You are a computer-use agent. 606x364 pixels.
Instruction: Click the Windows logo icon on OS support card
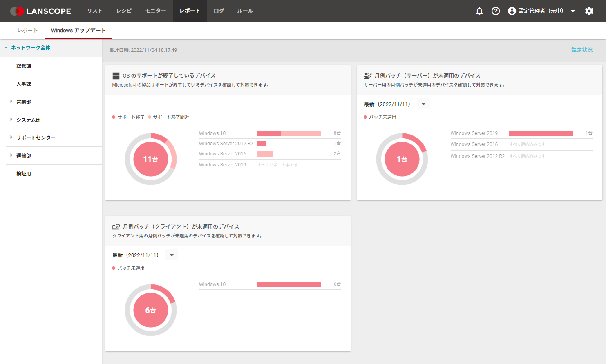[x=116, y=76]
